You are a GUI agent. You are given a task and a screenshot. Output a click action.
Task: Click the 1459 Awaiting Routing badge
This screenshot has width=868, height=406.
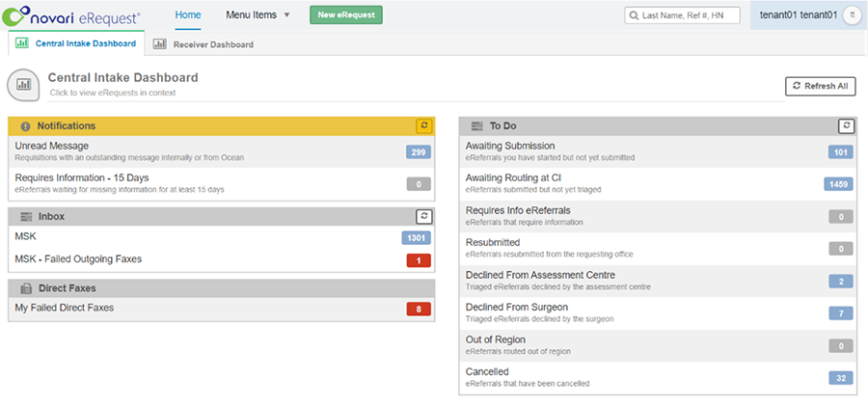point(839,184)
